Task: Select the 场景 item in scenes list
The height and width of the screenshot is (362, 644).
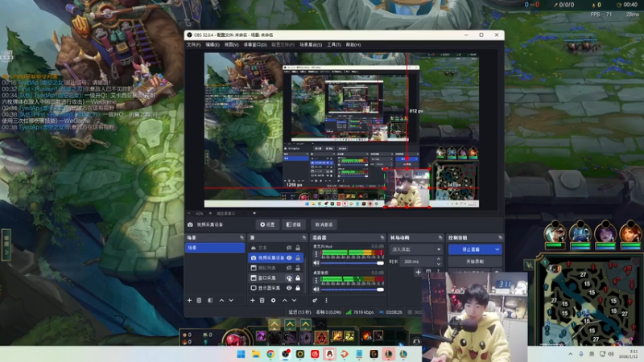Action: click(215, 248)
